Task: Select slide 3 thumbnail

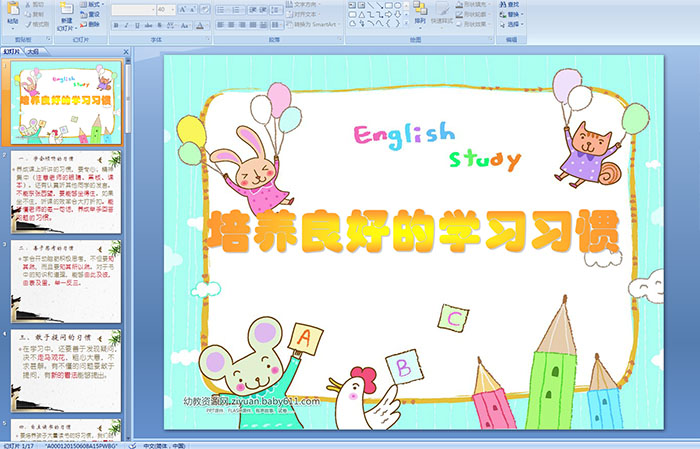Action: pos(66,282)
